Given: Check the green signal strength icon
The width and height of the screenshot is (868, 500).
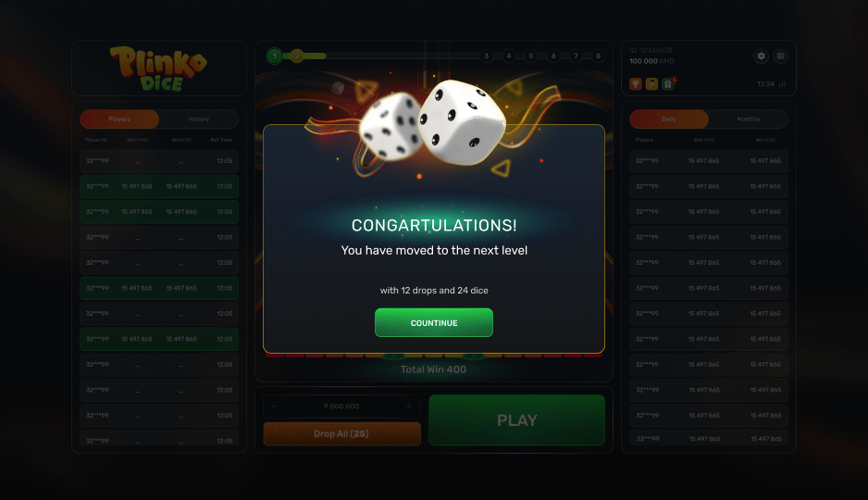Looking at the screenshot, I should (782, 84).
